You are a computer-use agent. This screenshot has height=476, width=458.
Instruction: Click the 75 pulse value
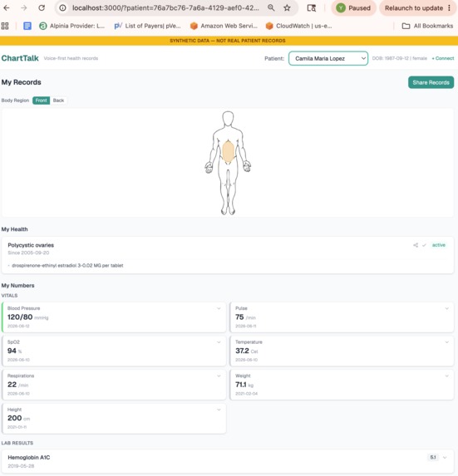(x=239, y=317)
